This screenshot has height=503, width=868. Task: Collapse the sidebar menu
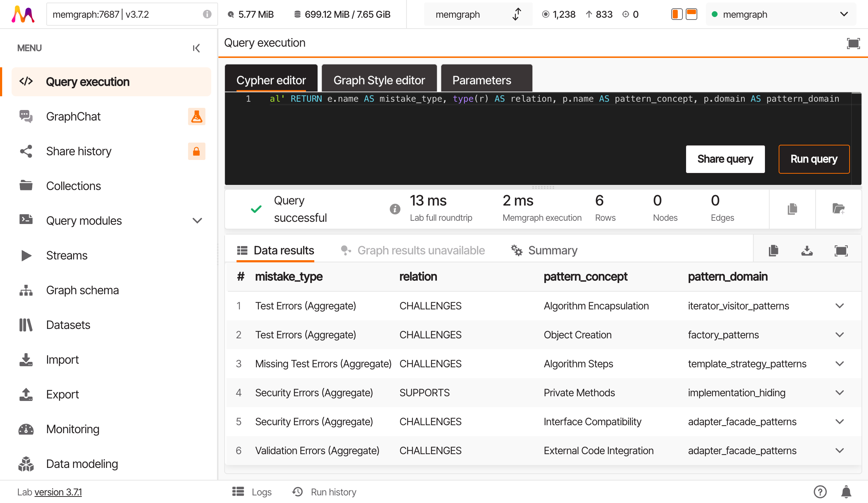pyautogui.click(x=196, y=47)
